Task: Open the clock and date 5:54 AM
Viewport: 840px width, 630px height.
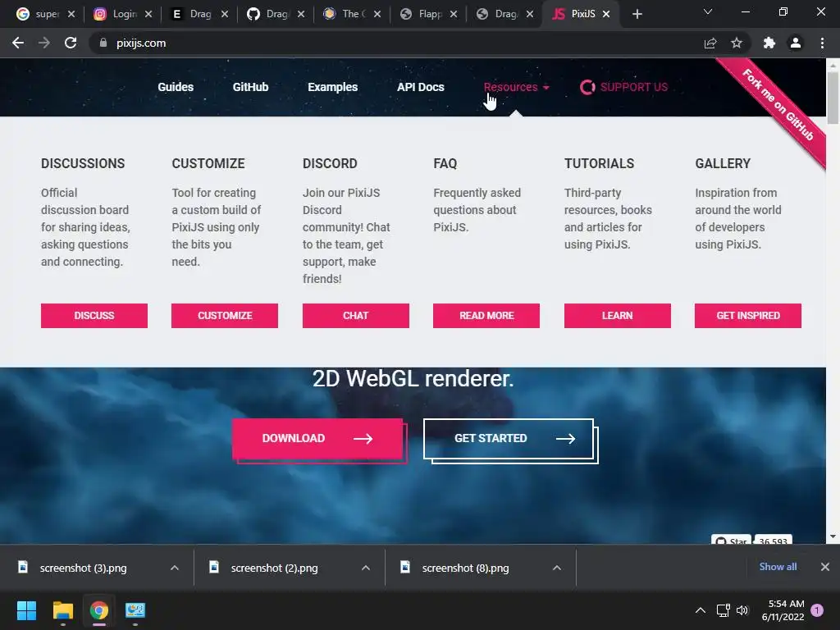Action: [783, 610]
